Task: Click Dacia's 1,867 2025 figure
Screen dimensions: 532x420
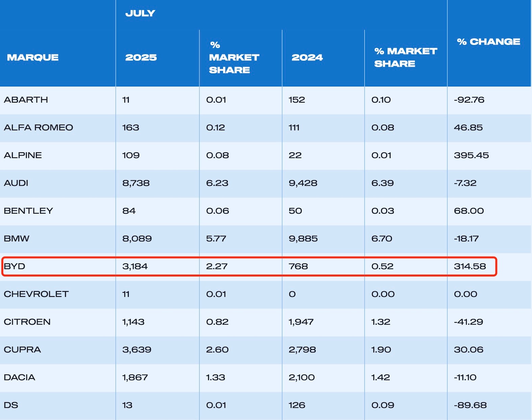Action: 135,377
